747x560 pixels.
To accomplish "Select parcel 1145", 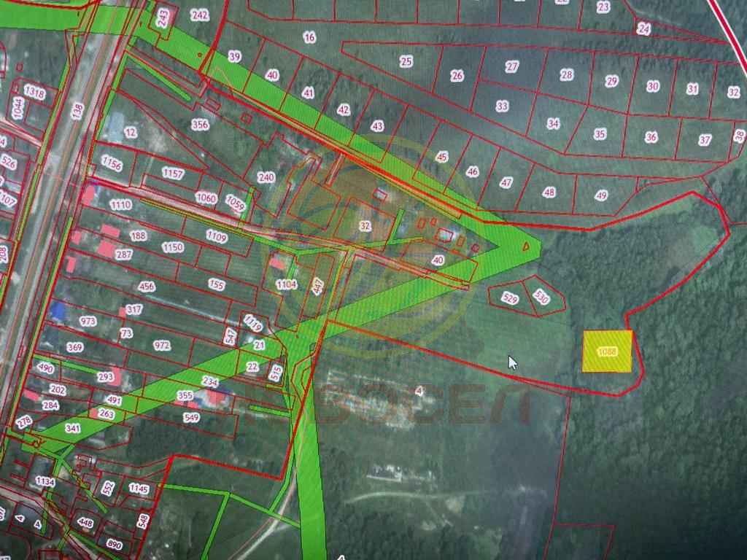I will (x=139, y=488).
